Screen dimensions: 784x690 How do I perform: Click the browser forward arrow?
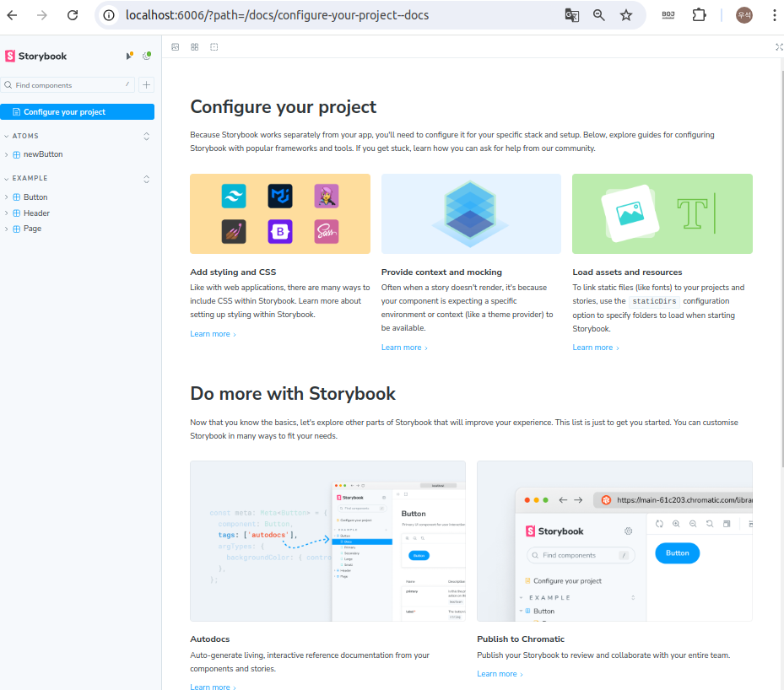coord(42,15)
